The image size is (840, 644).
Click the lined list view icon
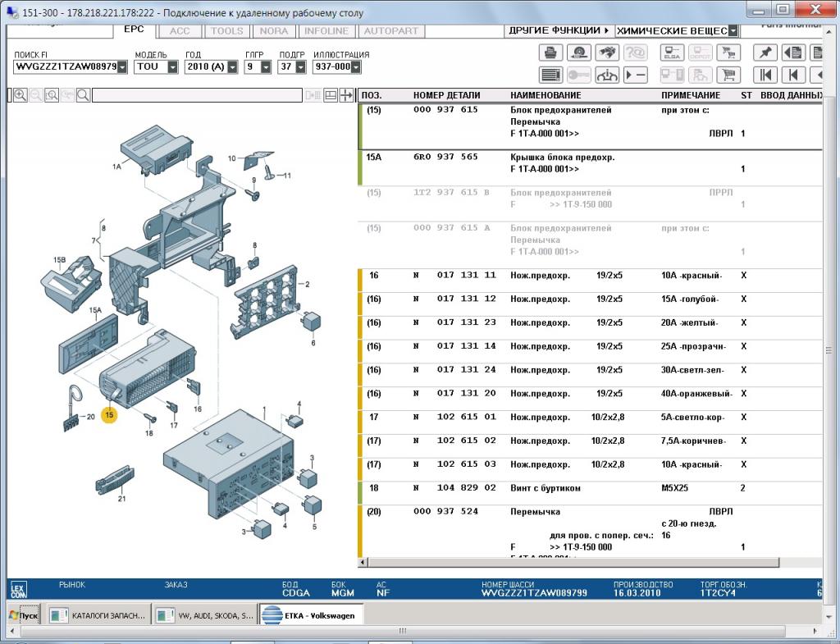[x=550, y=75]
